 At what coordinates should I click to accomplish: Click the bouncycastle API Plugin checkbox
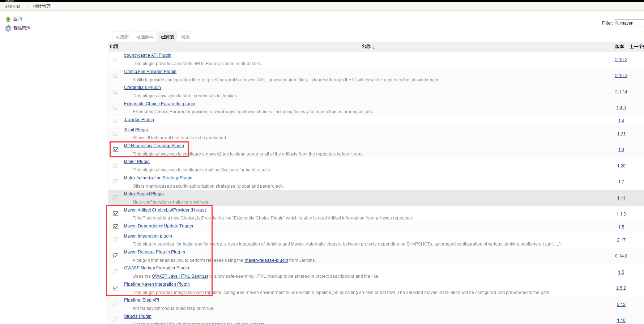116,59
